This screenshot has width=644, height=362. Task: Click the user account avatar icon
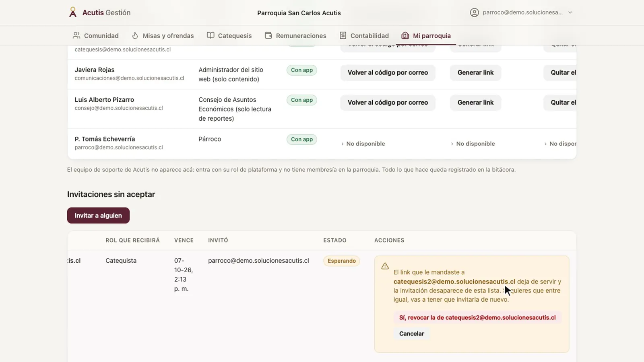[475, 12]
